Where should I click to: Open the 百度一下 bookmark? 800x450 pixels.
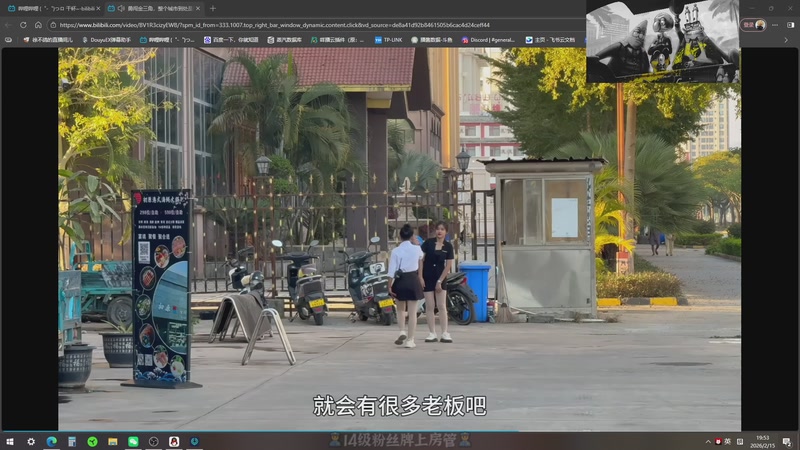(231, 39)
